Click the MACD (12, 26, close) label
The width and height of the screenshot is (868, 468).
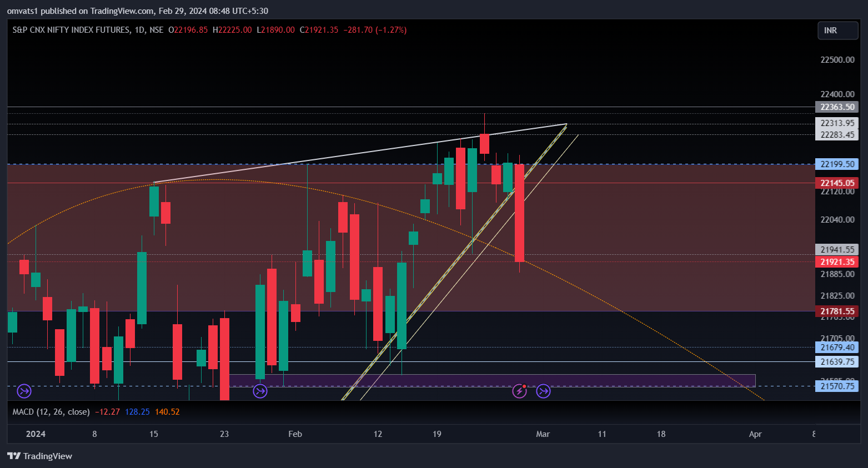[51, 412]
